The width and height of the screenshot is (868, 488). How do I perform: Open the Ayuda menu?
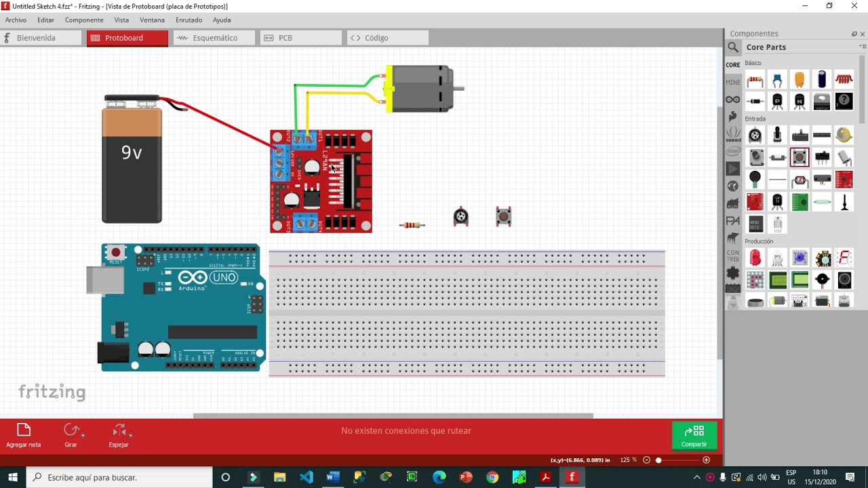click(x=222, y=20)
